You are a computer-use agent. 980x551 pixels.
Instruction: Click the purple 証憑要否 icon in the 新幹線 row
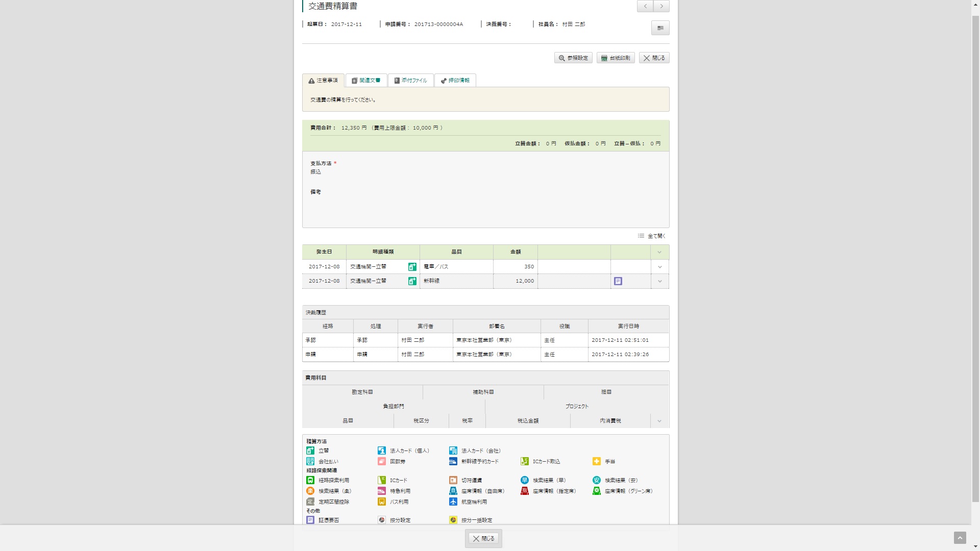click(618, 281)
